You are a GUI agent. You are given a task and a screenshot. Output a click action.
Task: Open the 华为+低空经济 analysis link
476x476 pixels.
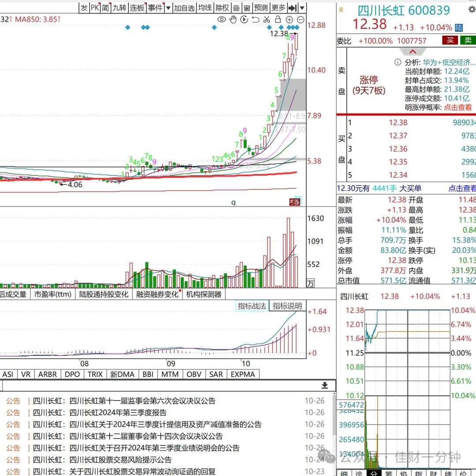click(x=449, y=63)
